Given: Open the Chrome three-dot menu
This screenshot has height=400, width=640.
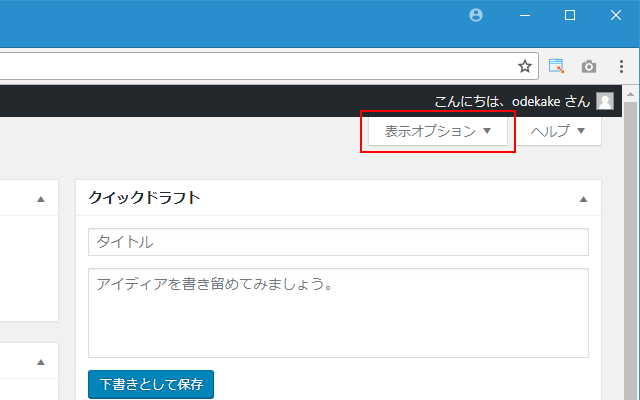Looking at the screenshot, I should [x=621, y=66].
